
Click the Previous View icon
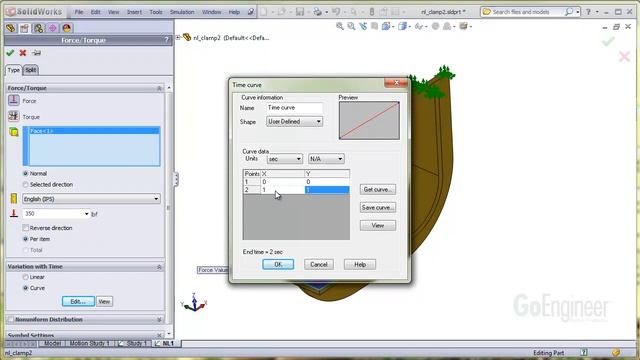[363, 27]
